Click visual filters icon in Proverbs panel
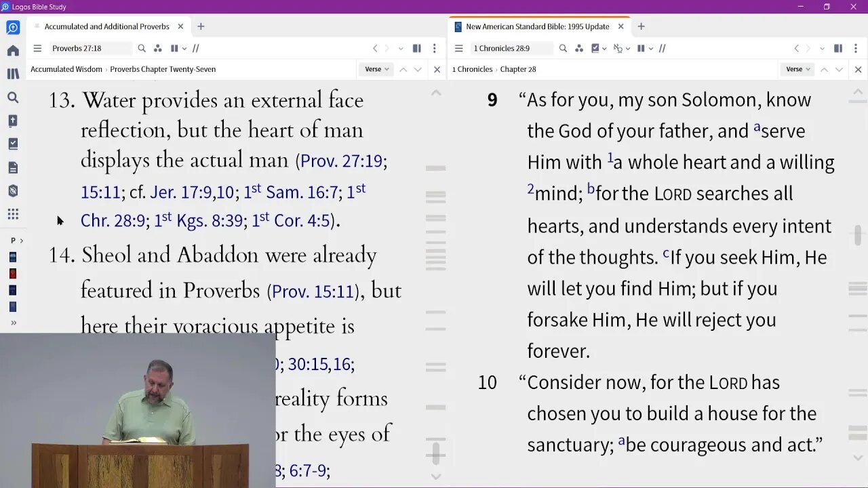The height and width of the screenshot is (488, 868). tap(158, 48)
